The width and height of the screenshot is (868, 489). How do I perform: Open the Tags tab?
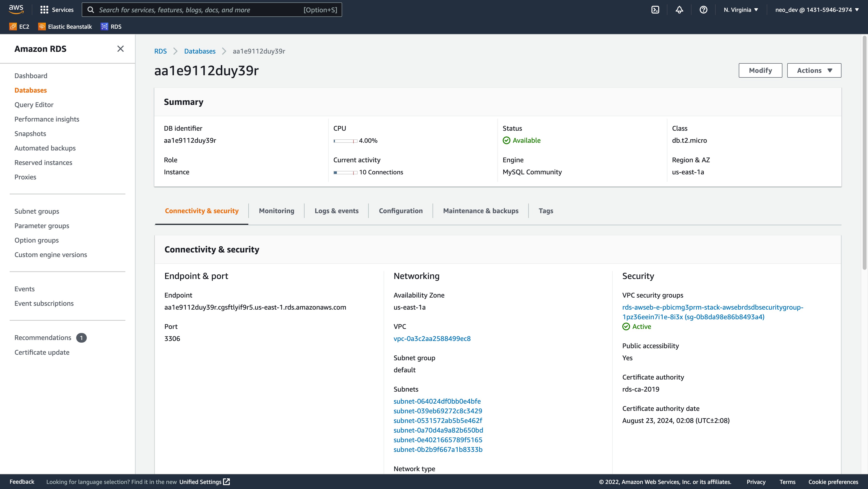[546, 211]
